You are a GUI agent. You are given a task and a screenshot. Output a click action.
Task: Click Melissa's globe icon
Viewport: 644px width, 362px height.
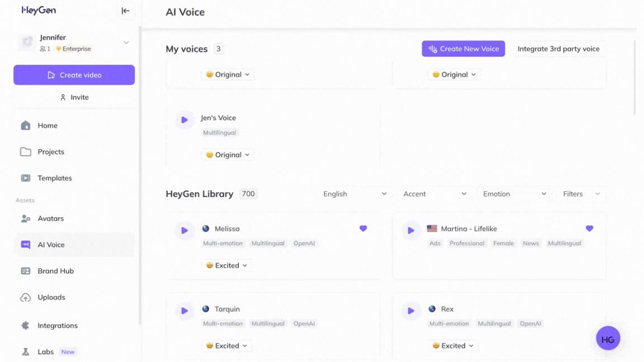[206, 228]
